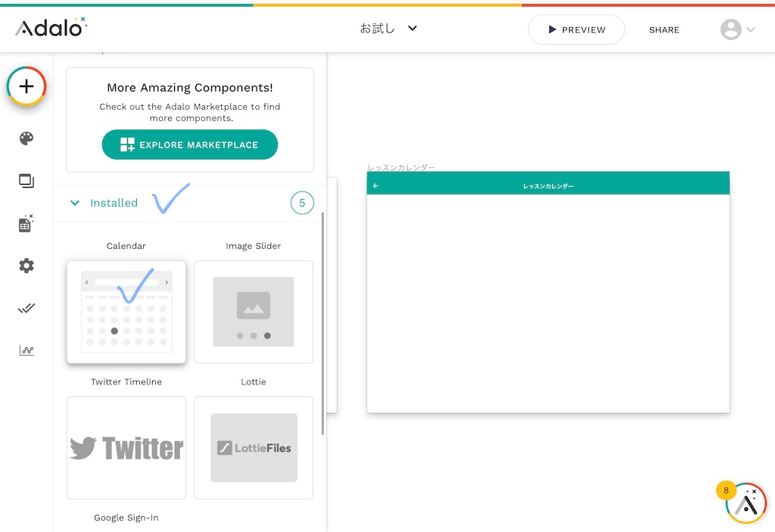Image resolution: width=775 pixels, height=532 pixels.
Task: Click the Installed count badge showing 5
Action: [302, 203]
